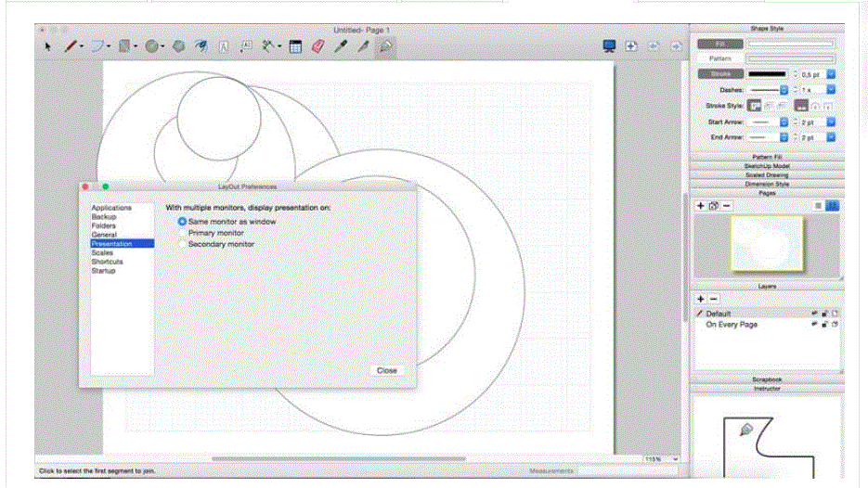868x488 pixels.
Task: Select the Table tool
Action: point(295,47)
